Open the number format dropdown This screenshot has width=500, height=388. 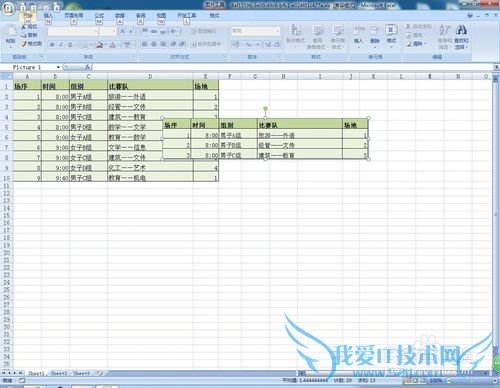(x=278, y=31)
